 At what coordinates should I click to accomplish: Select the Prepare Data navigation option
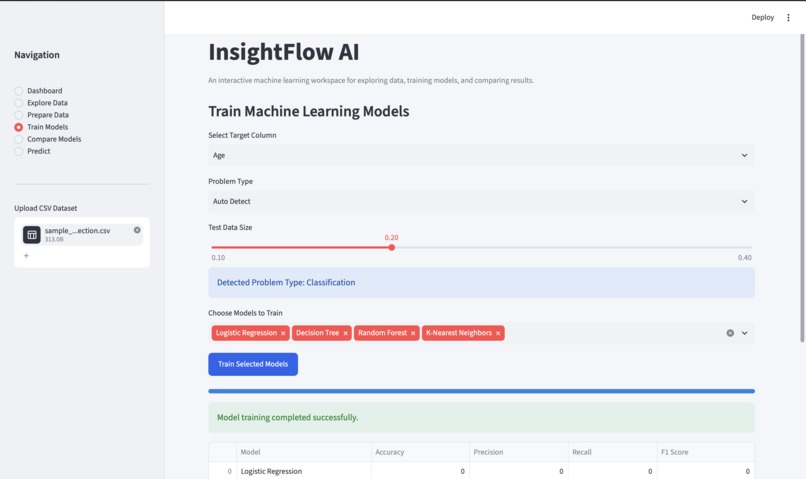[x=42, y=115]
